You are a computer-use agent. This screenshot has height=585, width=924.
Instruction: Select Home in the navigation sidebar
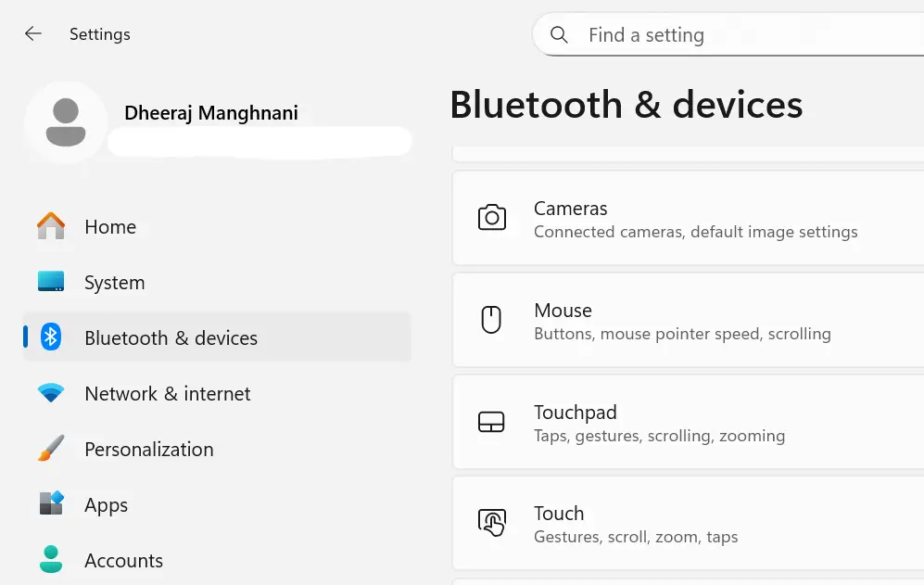point(110,226)
